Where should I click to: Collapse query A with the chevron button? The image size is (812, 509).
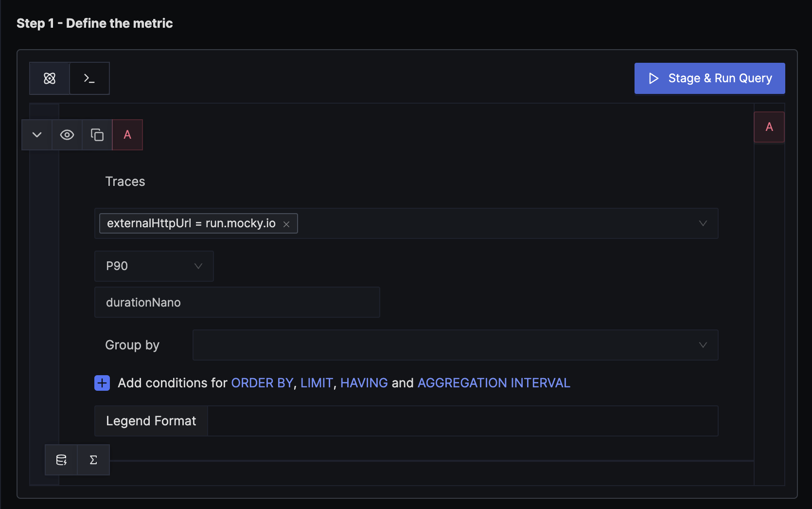point(37,135)
